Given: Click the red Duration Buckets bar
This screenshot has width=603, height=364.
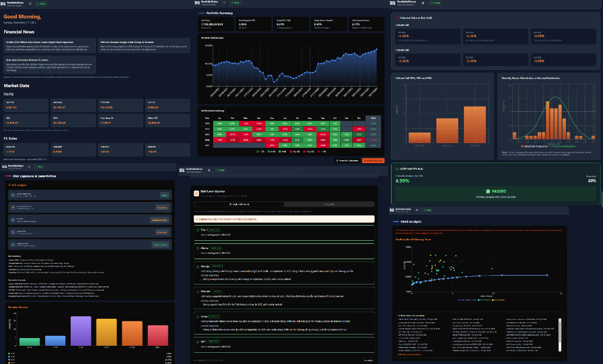Looking at the screenshot, I should click(158, 335).
